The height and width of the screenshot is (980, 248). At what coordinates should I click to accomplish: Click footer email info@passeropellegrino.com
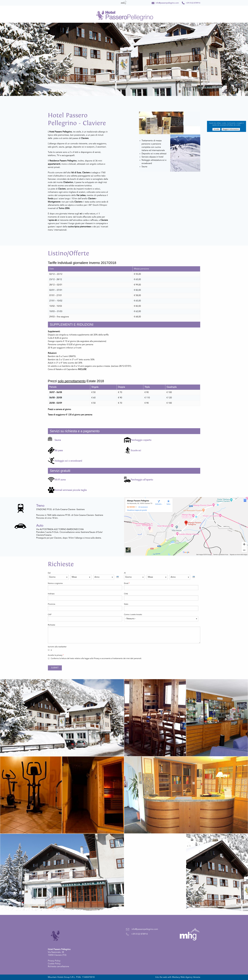click(x=145, y=929)
